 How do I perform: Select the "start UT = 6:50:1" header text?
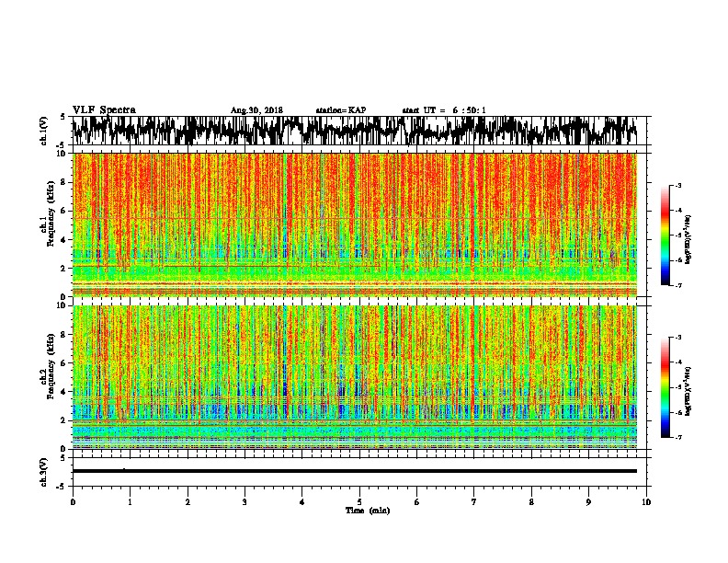pos(444,110)
